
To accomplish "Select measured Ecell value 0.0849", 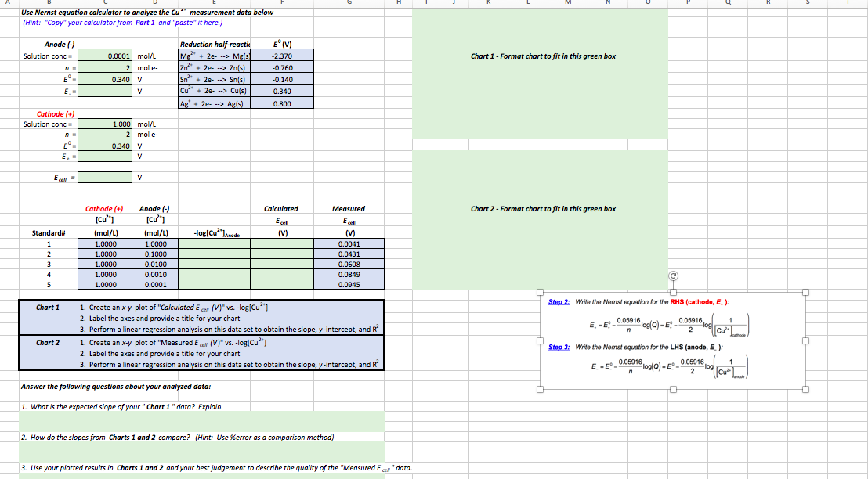I will tap(349, 275).
